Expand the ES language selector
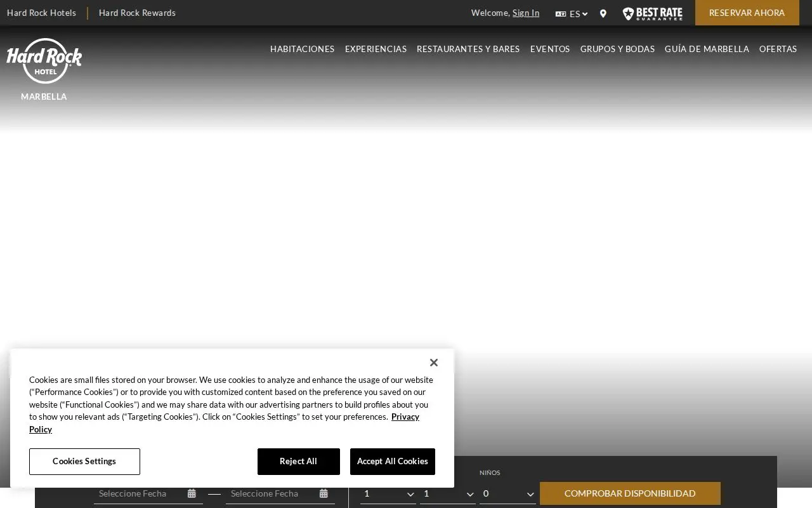Screen dimensions: 812x508 [572, 13]
